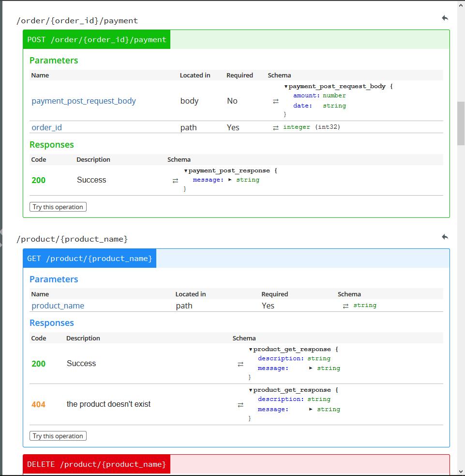Click scrollbar up arrow
465x476 pixels.
(x=461, y=5)
